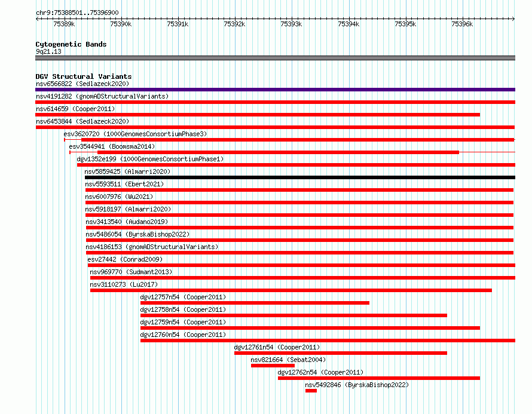Click dgv12760n54 (Cooper2011) label
Screen dimensions: 532x414
click(184, 335)
